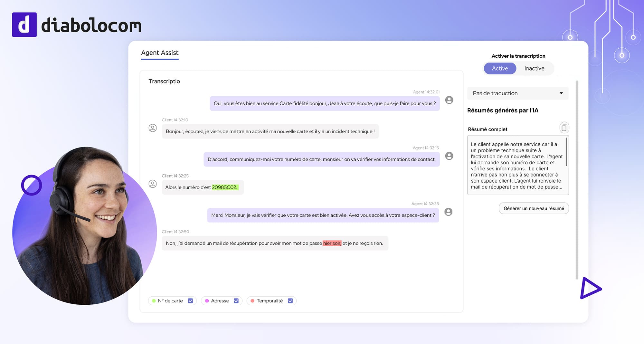
Task: Switch to the Agent Assist tab
Action: [160, 53]
